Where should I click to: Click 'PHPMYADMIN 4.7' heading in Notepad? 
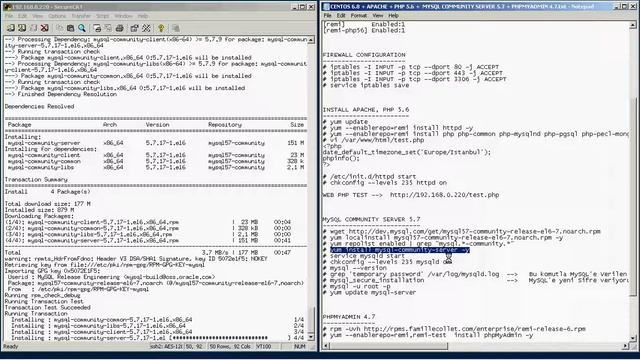pyautogui.click(x=349, y=317)
